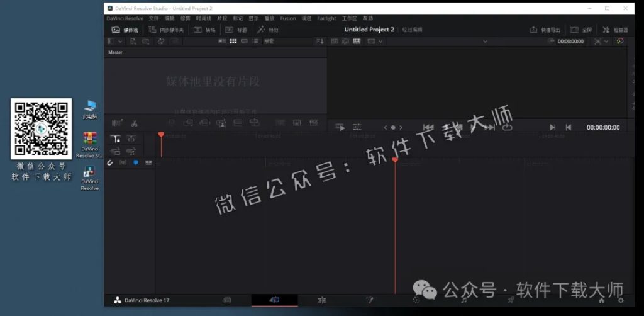Open the 特效 effects panel

pyautogui.click(x=268, y=30)
